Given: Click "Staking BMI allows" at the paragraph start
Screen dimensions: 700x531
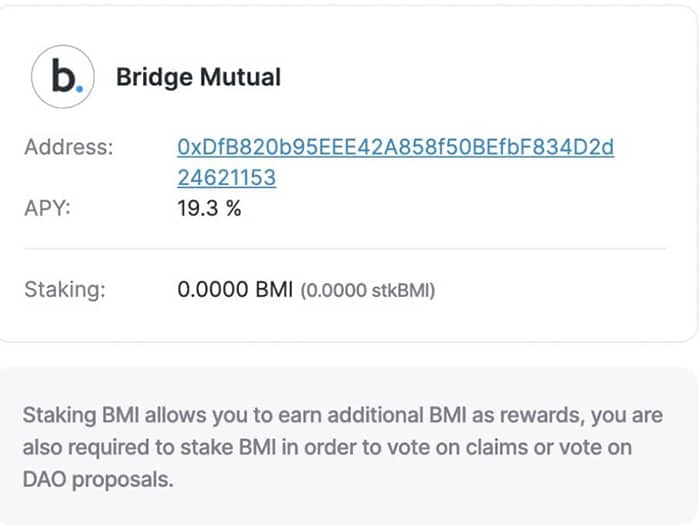Looking at the screenshot, I should pyautogui.click(x=104, y=415).
